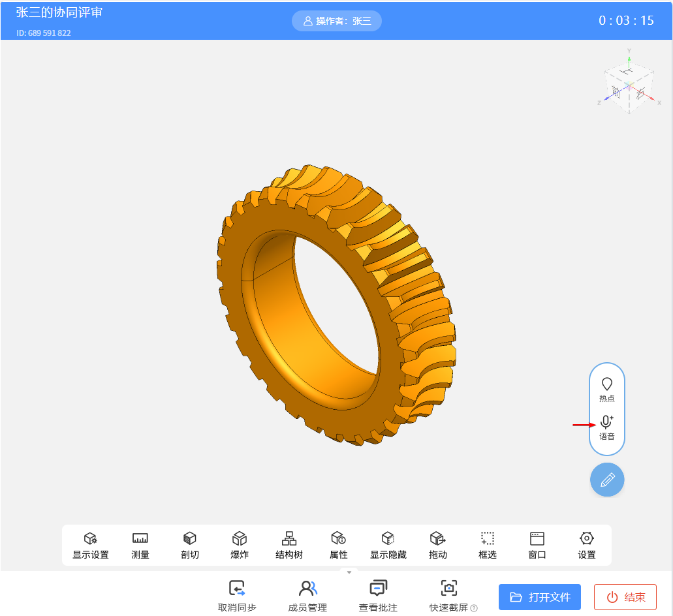Activate the 剖切 section cut tool
Image resolution: width=673 pixels, height=616 pixels.
click(x=190, y=545)
